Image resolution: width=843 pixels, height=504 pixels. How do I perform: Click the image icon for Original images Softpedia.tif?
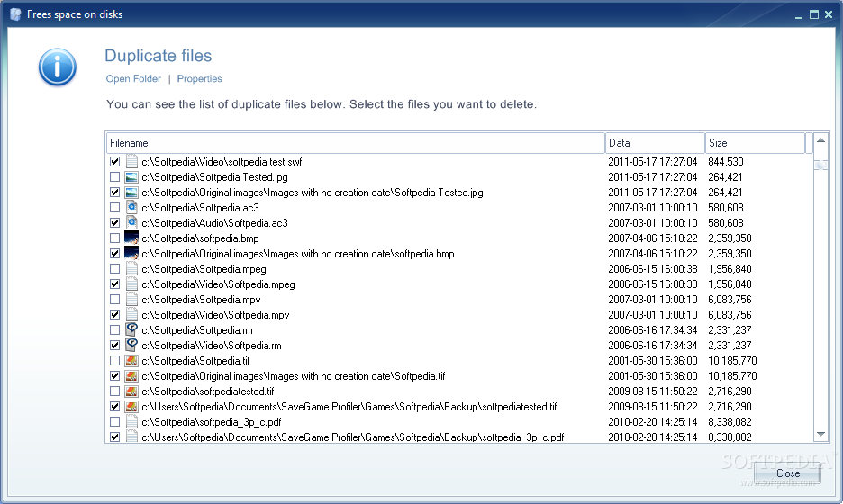(x=131, y=376)
